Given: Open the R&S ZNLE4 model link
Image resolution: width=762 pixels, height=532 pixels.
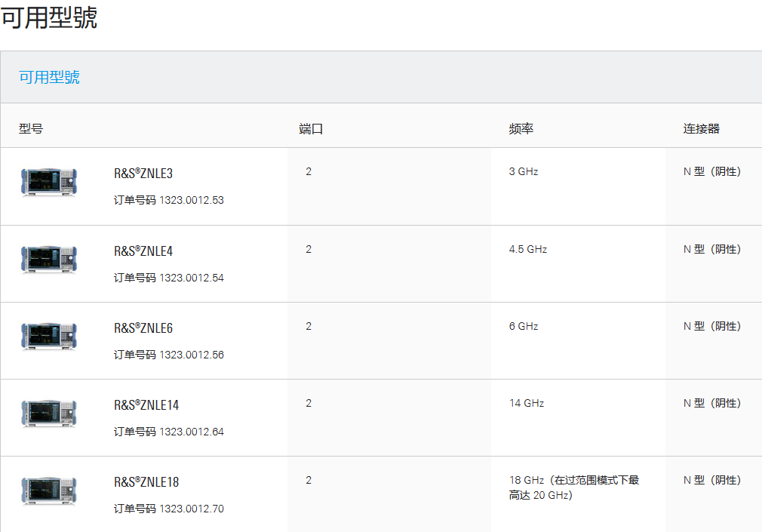Looking at the screenshot, I should 143,251.
